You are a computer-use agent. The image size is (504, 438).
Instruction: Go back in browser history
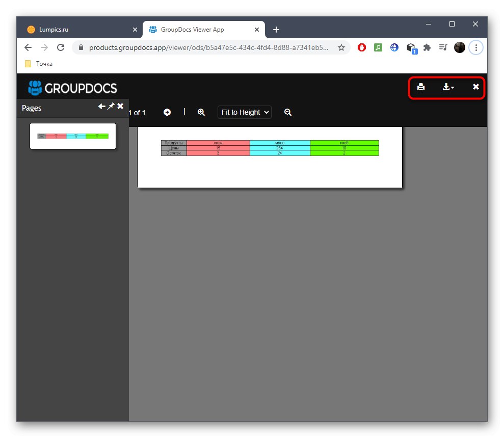(x=28, y=47)
